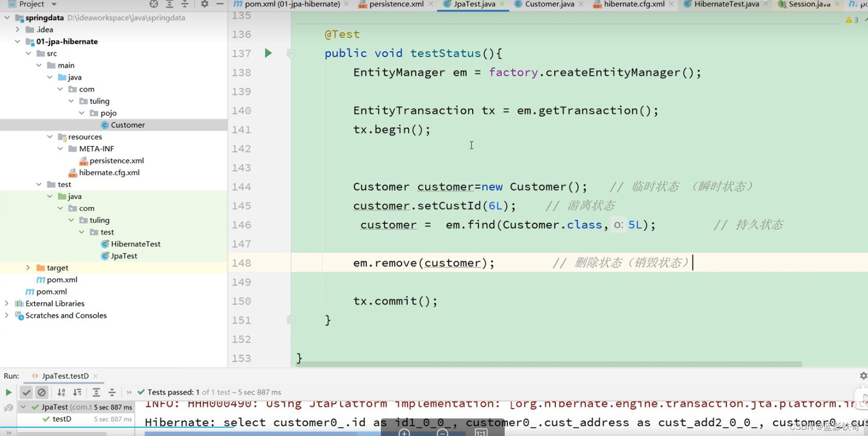The image size is (868, 436).
Task: Collapse all in Project panel
Action: [185, 4]
